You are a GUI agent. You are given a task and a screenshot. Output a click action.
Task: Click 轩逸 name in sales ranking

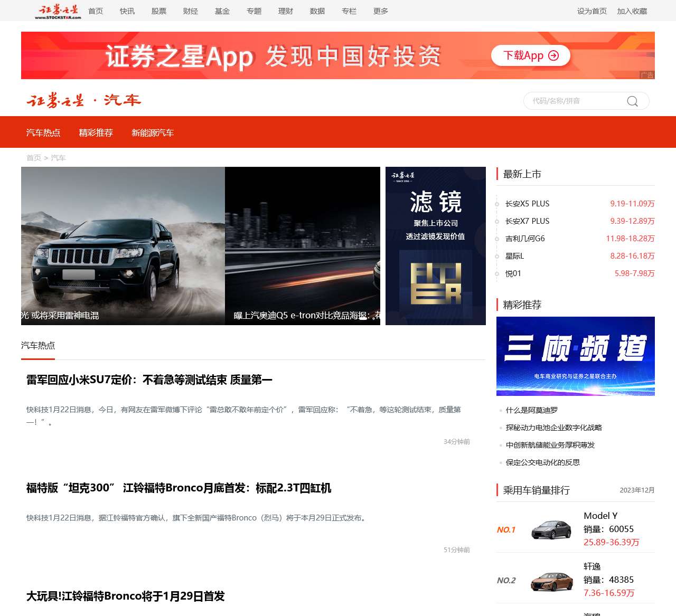(592, 566)
